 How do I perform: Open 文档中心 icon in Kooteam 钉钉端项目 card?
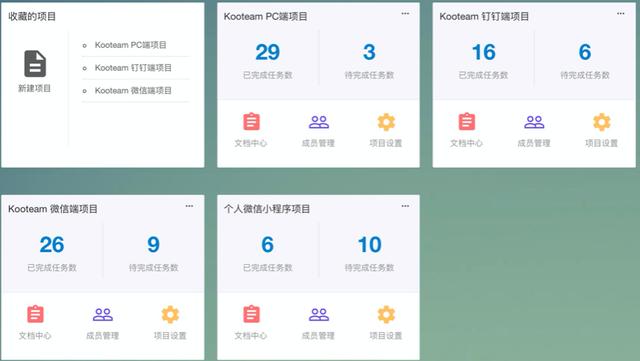pos(467,122)
